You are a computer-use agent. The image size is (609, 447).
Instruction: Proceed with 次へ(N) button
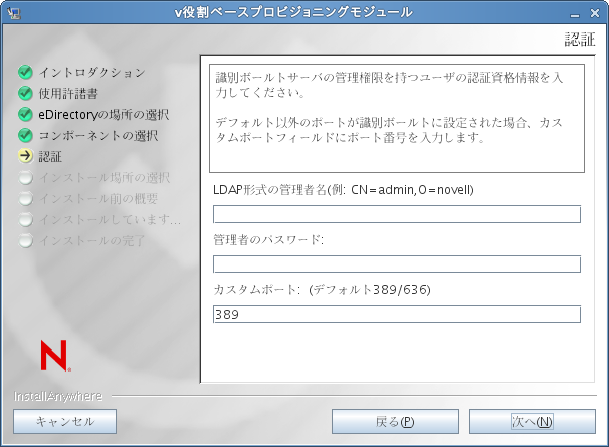(532, 421)
